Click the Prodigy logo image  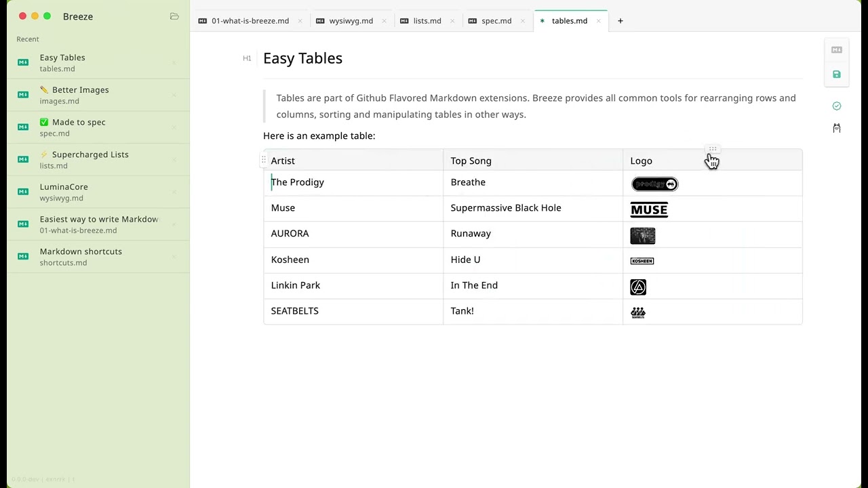654,184
